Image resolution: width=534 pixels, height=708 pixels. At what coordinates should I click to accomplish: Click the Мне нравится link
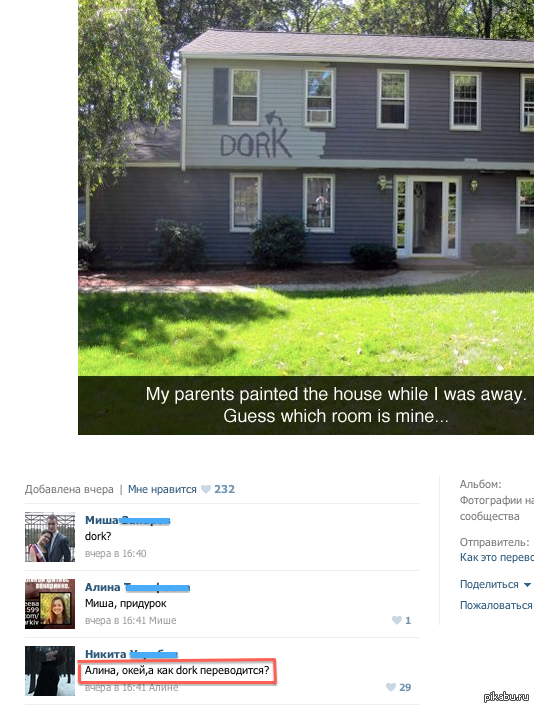click(162, 489)
